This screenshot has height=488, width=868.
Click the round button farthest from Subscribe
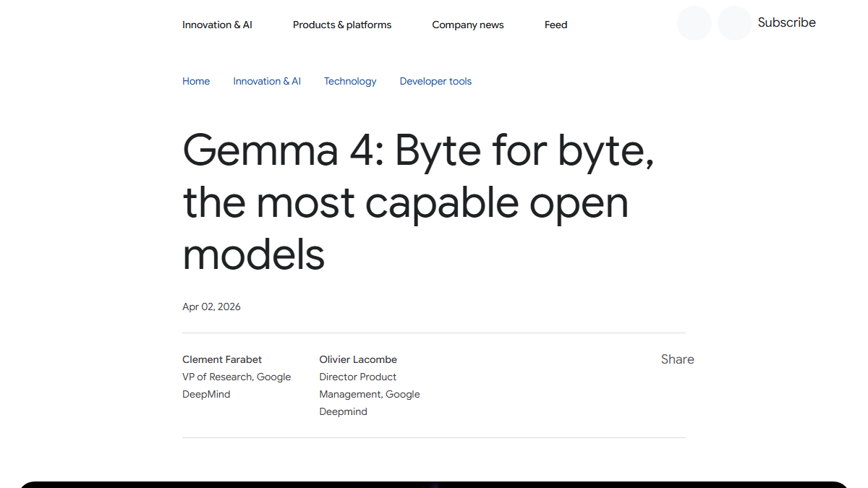pos(694,23)
